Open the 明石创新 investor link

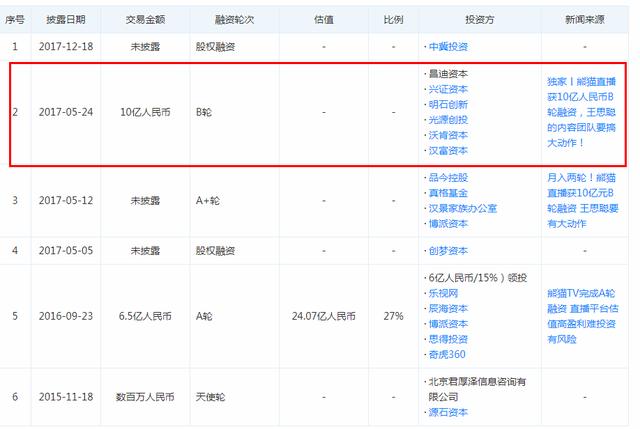448,104
